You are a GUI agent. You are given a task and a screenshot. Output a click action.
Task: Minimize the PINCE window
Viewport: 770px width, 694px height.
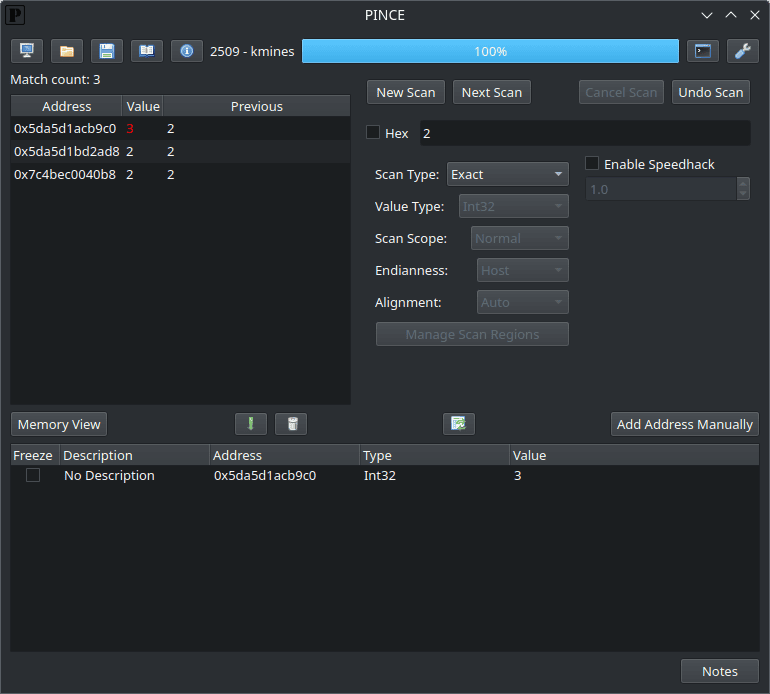pos(707,15)
